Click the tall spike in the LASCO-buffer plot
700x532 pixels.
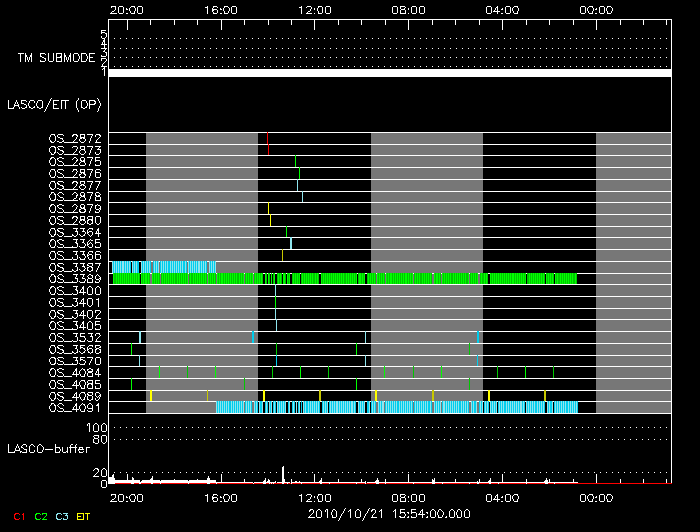pyautogui.click(x=284, y=473)
